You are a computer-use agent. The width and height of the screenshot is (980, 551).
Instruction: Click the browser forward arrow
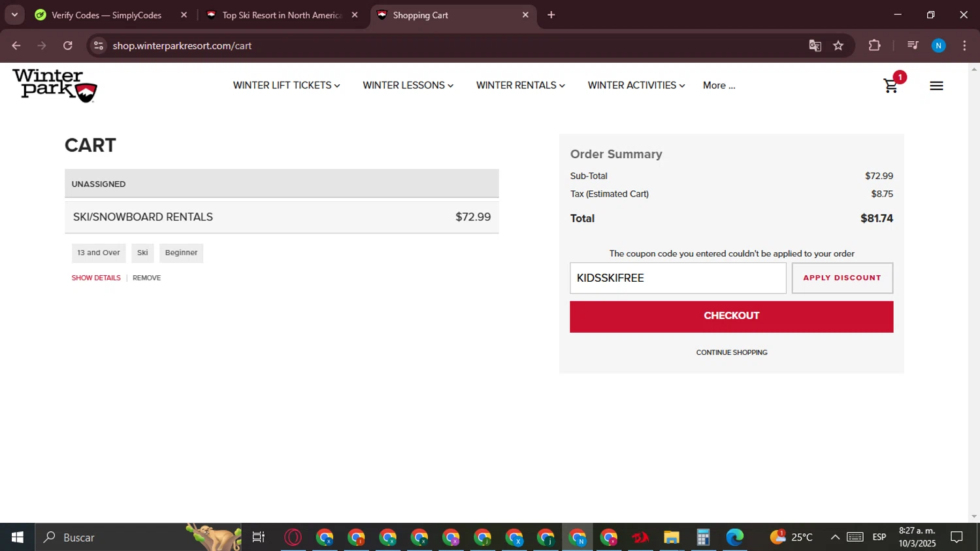(42, 46)
